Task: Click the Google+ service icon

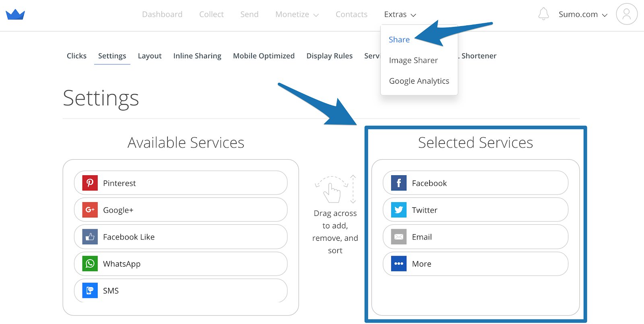Action: [x=90, y=210]
